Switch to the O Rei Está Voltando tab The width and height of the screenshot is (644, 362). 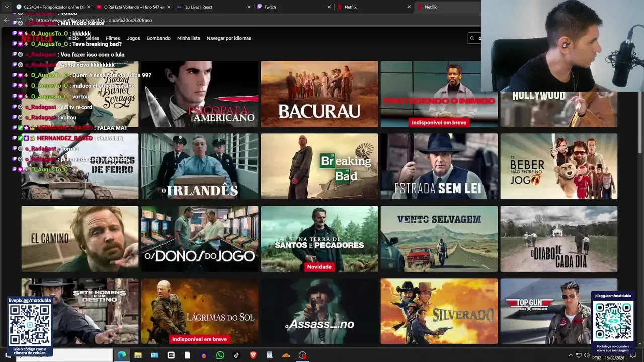[x=133, y=7]
